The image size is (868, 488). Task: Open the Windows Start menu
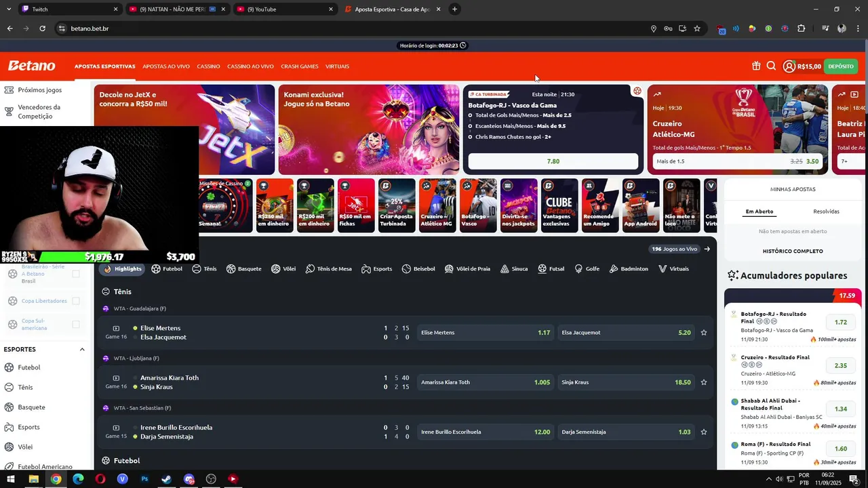click(x=11, y=479)
